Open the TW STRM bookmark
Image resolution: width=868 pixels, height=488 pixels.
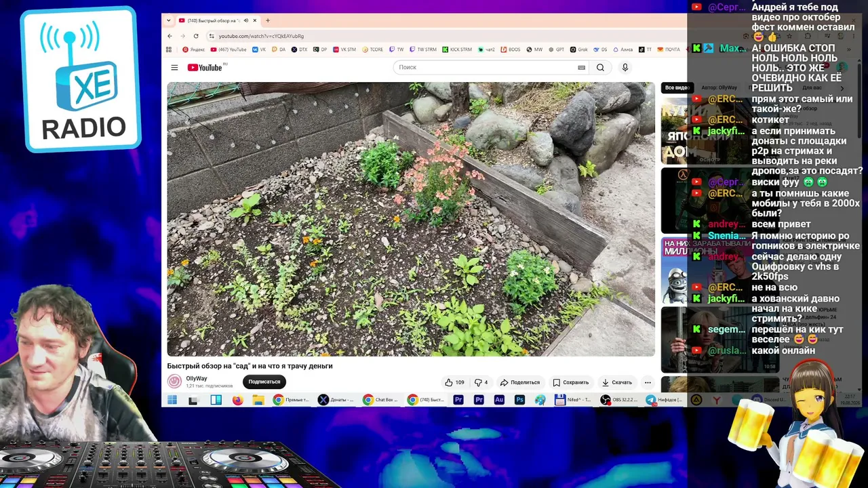(x=422, y=49)
